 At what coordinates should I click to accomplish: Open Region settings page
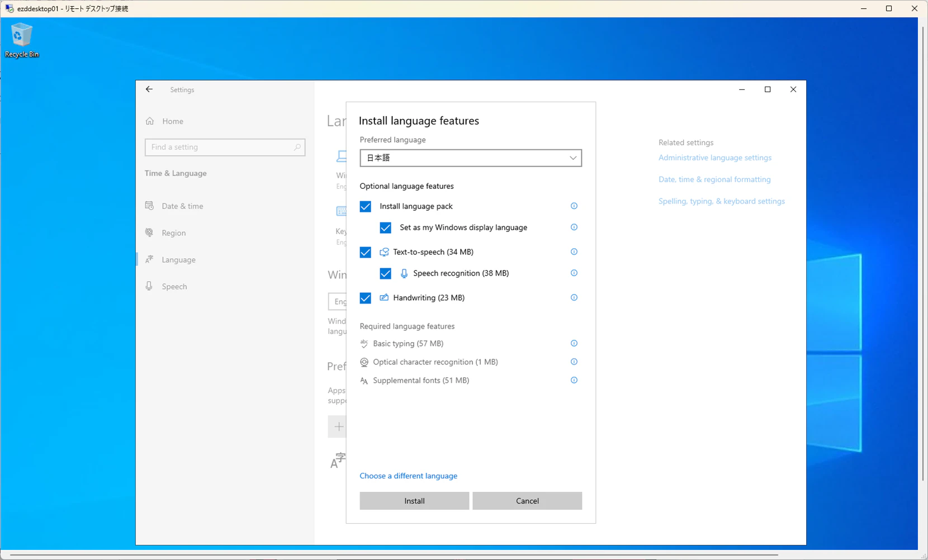225,233
